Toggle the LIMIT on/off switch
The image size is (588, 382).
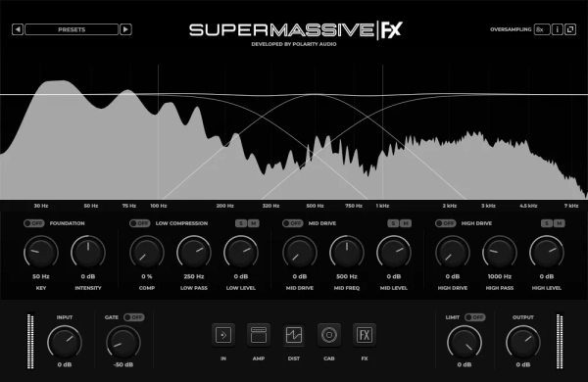(x=474, y=317)
